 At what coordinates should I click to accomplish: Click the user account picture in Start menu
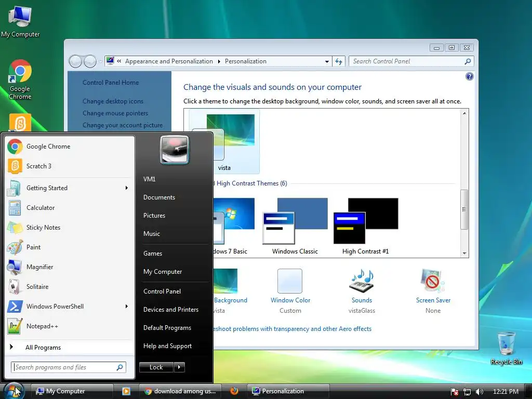point(175,150)
